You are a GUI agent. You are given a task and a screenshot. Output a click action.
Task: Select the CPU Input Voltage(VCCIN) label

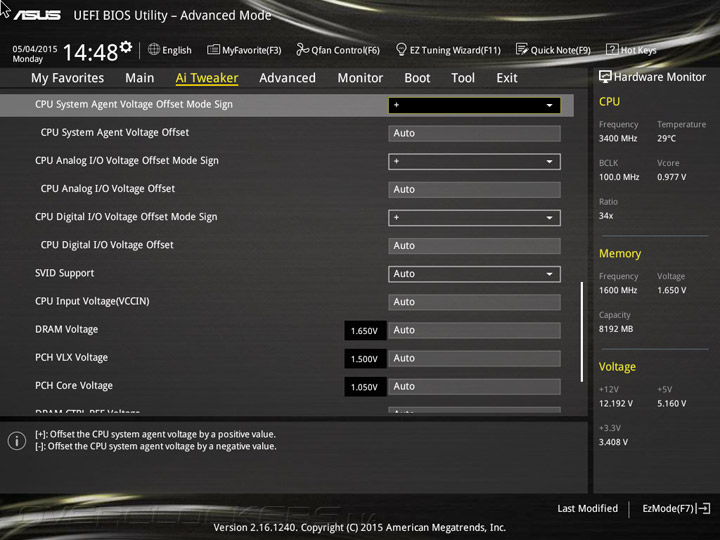[92, 301]
